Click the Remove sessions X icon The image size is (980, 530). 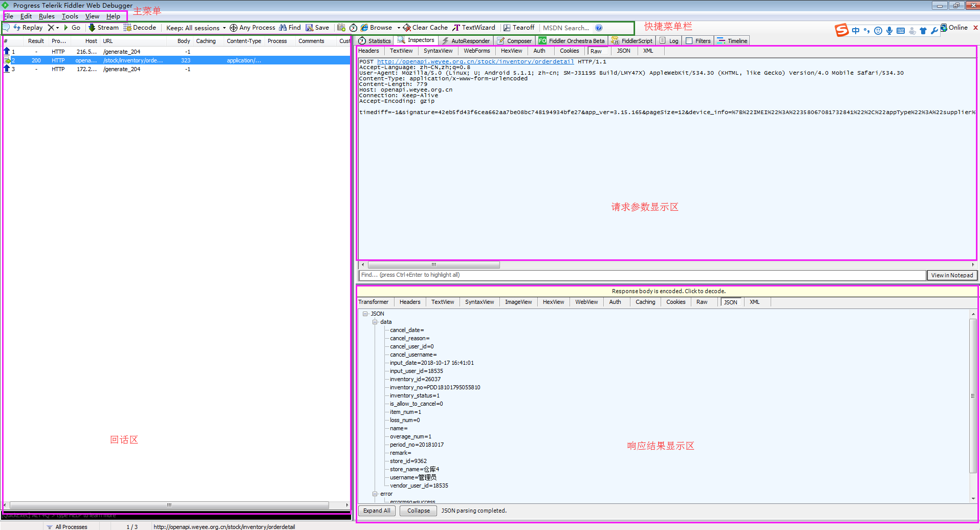click(x=51, y=28)
